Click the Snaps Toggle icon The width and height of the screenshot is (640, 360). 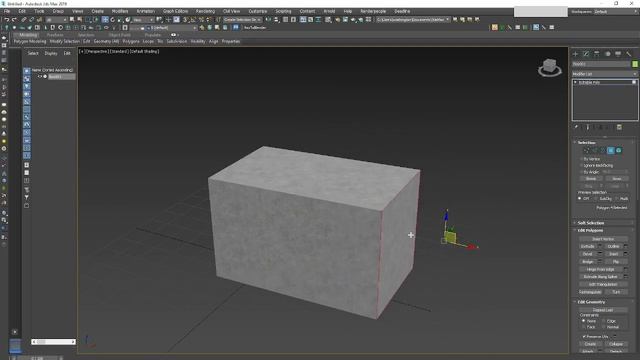185,20
